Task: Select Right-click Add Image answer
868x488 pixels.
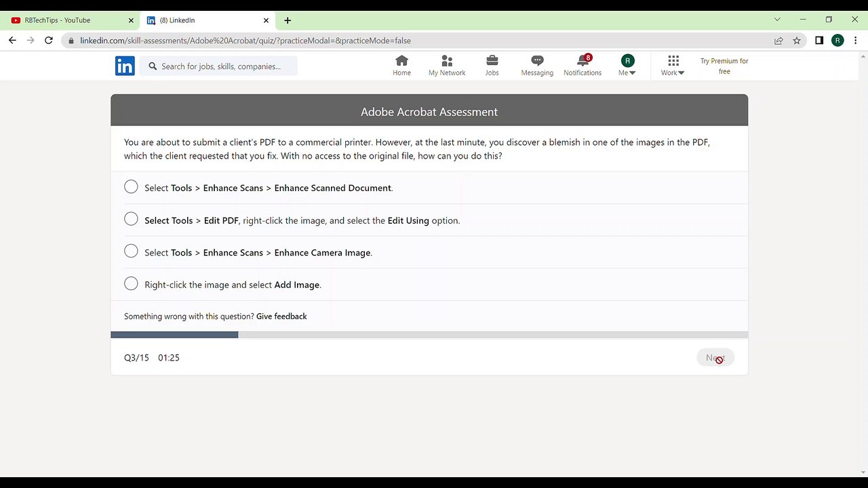Action: (131, 284)
